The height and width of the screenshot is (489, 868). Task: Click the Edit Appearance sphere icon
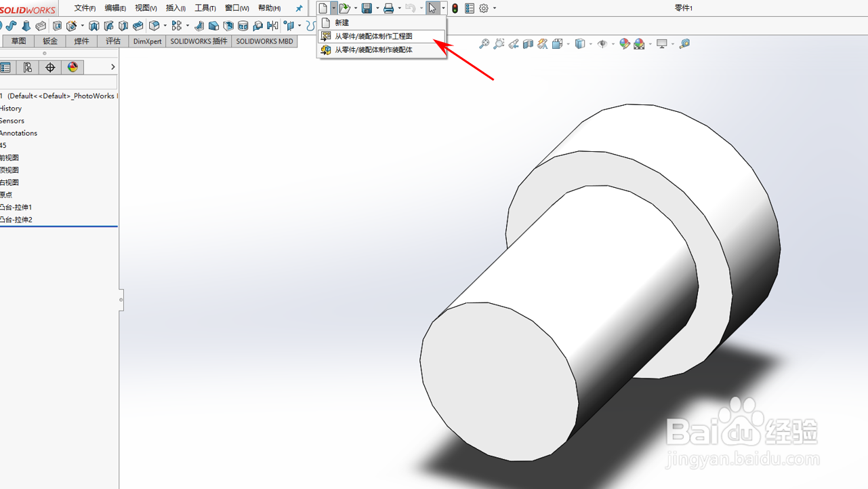point(623,43)
